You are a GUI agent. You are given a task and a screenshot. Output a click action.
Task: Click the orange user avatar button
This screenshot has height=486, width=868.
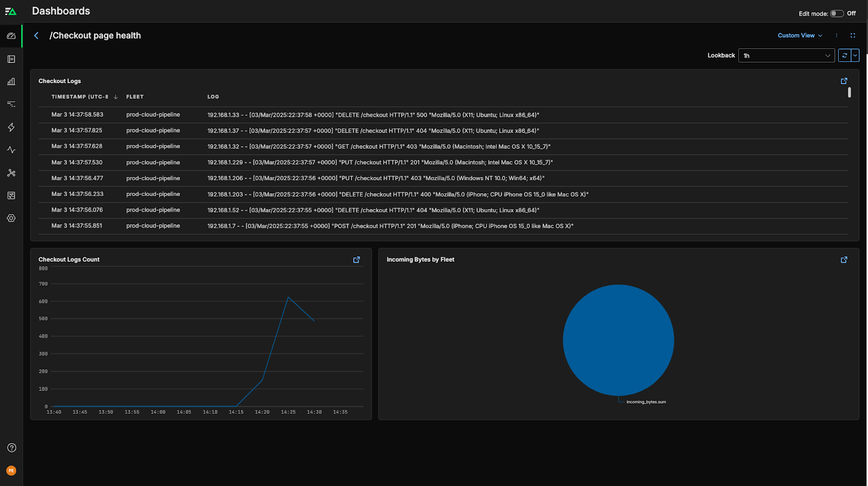(11, 471)
